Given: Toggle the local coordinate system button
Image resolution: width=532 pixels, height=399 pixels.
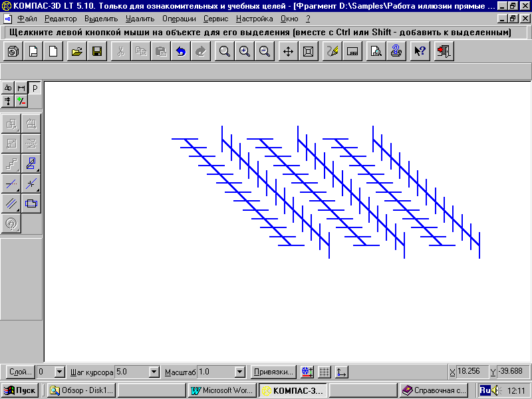Looking at the screenshot, I should 342,372.
